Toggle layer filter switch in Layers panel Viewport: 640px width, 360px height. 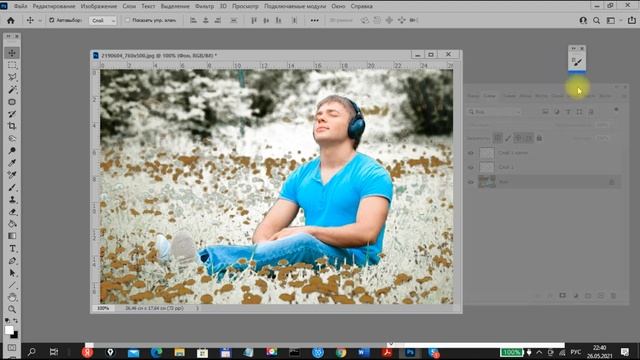[616, 109]
